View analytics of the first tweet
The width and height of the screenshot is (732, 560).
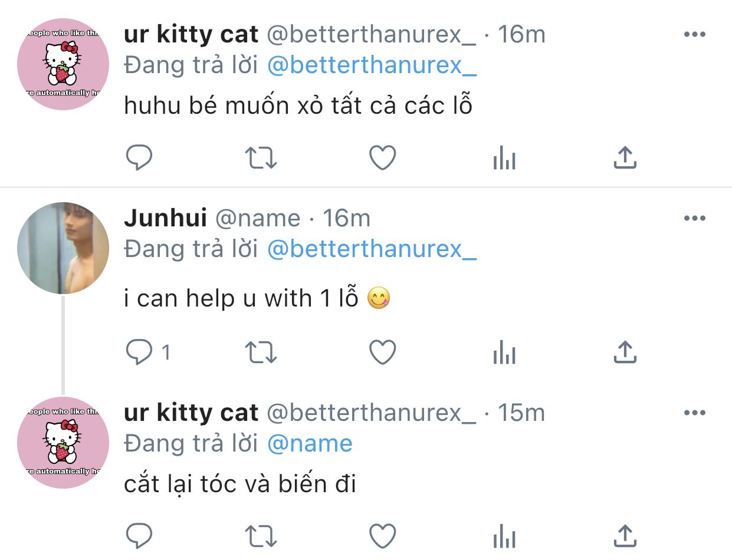coord(504,158)
